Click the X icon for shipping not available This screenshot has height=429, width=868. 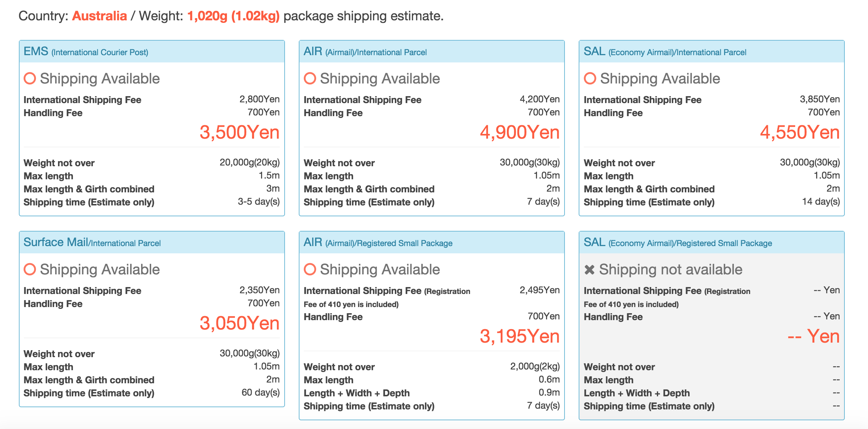[x=590, y=270]
